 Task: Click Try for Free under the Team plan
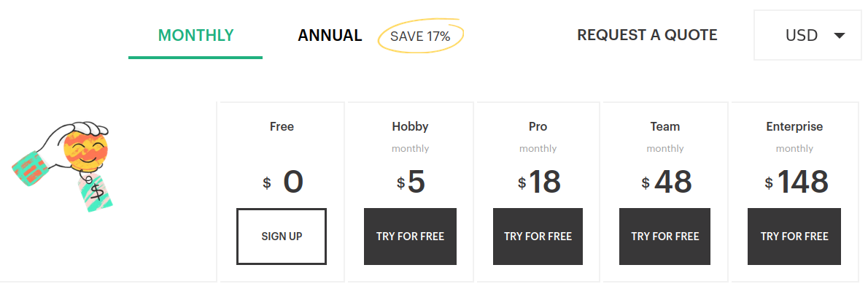[x=664, y=237]
